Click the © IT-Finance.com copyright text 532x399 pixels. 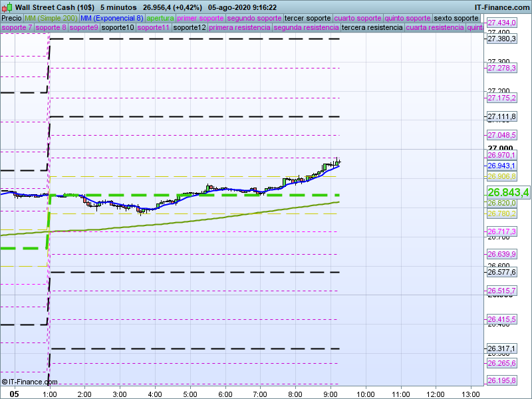tap(30, 382)
